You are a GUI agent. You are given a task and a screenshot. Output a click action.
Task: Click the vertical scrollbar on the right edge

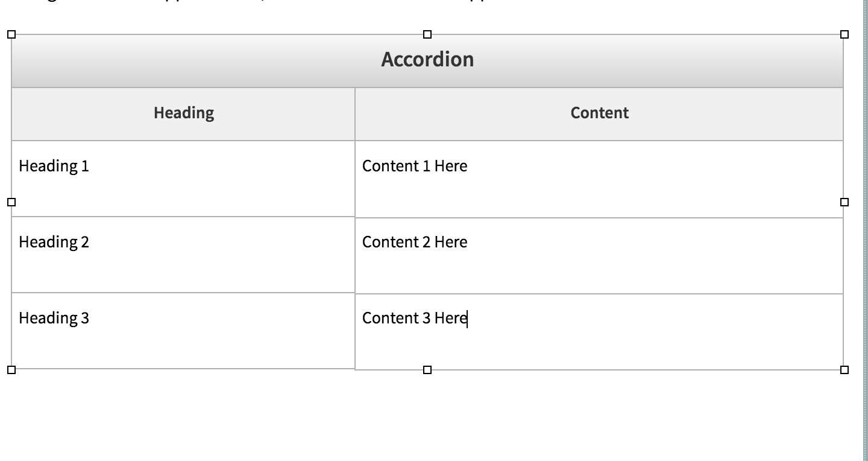[864, 229]
